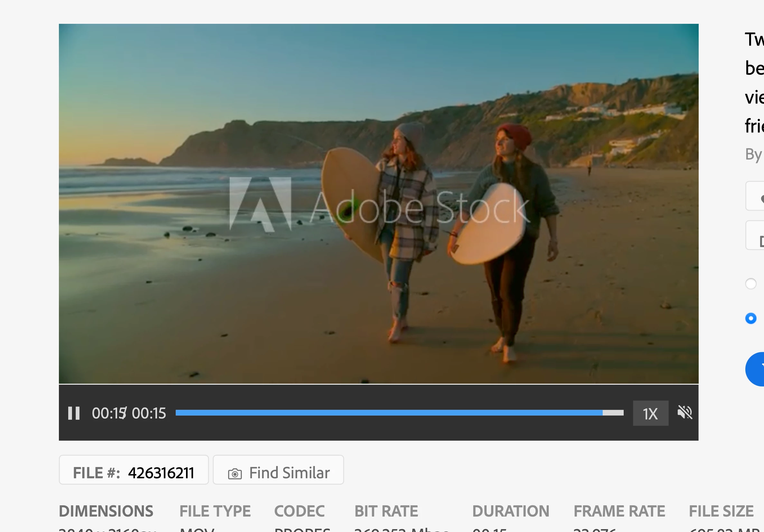This screenshot has height=532, width=764.
Task: Click the lower outlined button beside the video
Action: point(755,235)
